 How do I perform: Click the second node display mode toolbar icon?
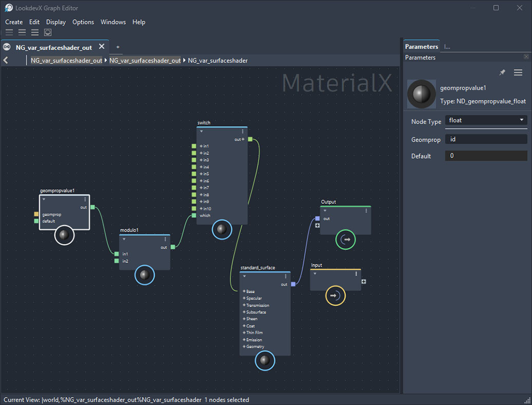[22, 32]
